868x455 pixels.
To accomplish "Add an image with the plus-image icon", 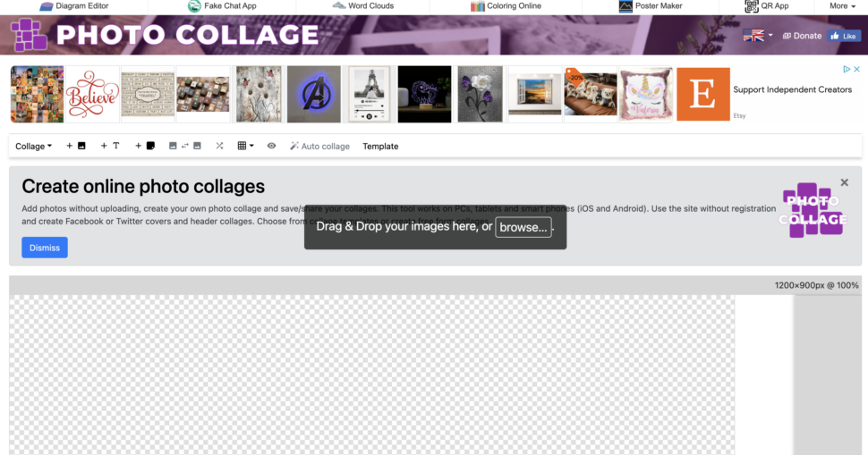I will (76, 146).
